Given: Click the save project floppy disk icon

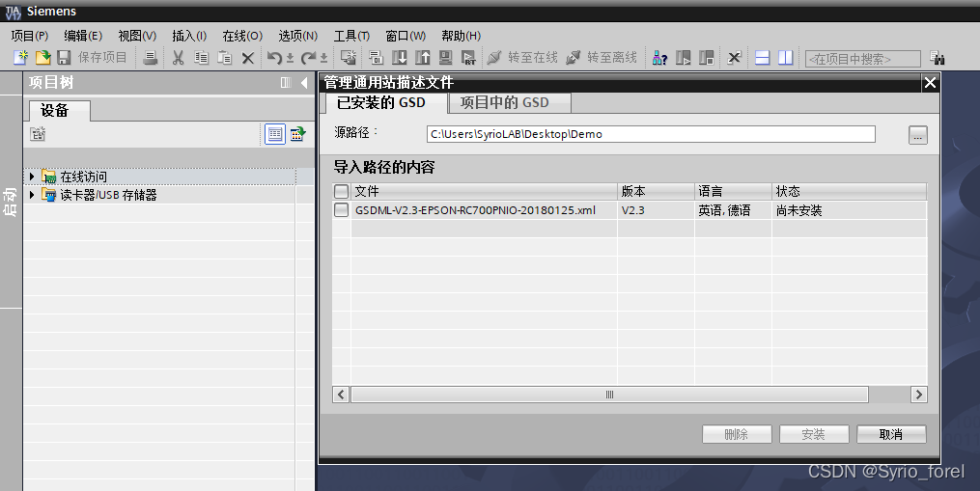Looking at the screenshot, I should pyautogui.click(x=64, y=58).
